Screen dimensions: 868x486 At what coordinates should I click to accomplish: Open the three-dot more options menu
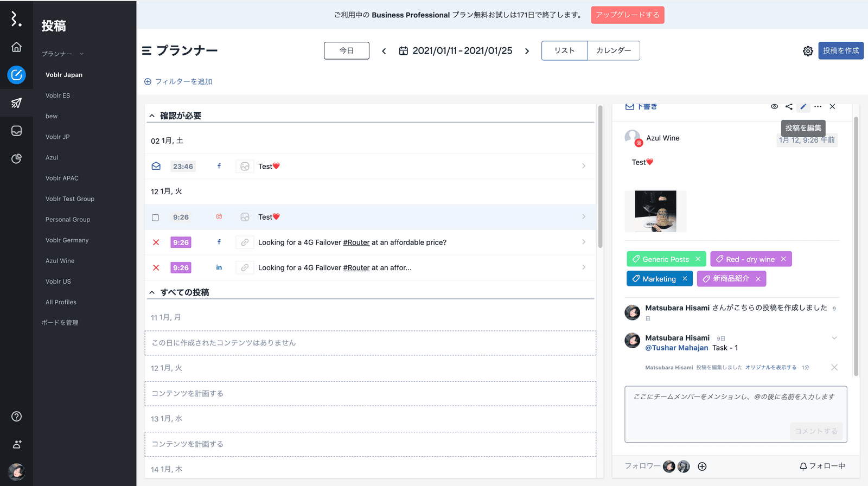click(x=818, y=107)
